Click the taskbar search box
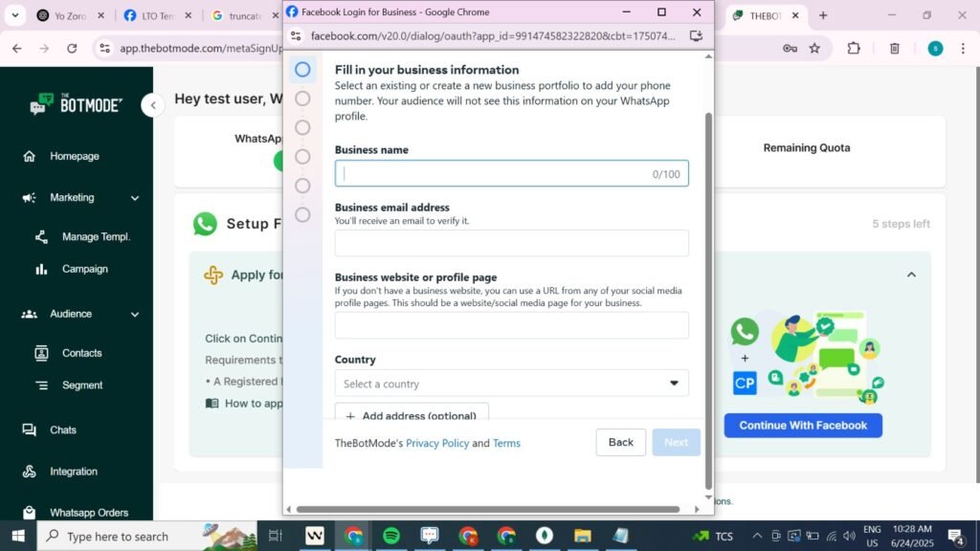Viewport: 980px width, 551px height. point(146,536)
